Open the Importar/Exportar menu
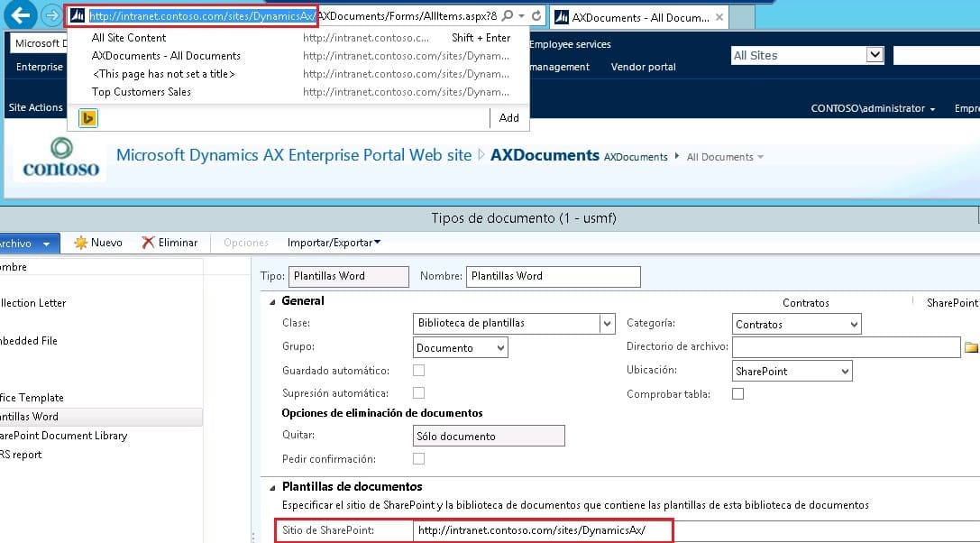 (334, 243)
